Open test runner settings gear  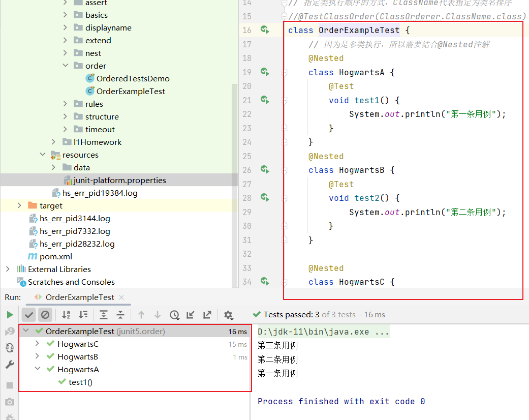pos(228,315)
